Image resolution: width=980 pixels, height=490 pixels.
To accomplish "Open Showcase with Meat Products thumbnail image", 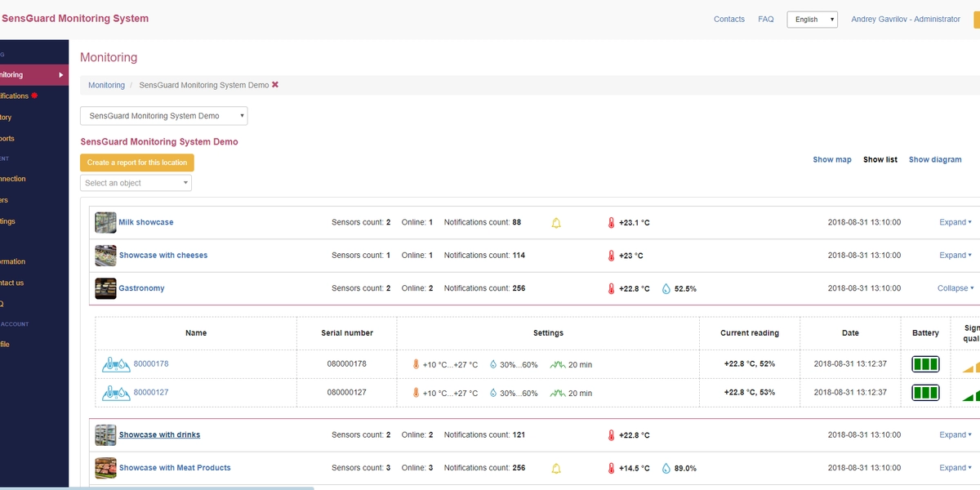I will 105,468.
